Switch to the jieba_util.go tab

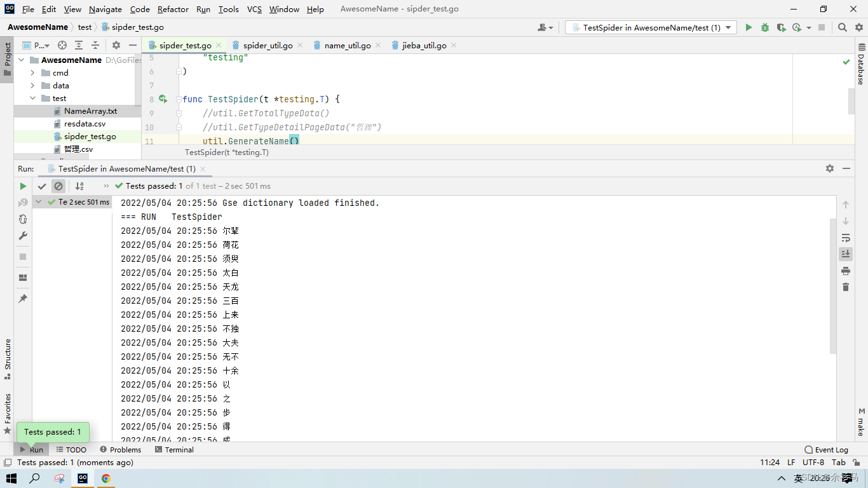point(424,46)
